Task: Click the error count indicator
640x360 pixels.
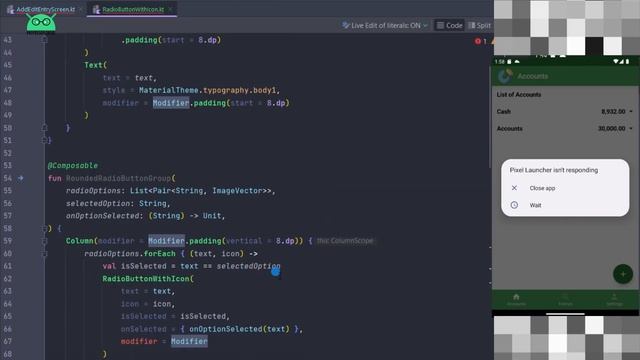Action: (x=480, y=41)
